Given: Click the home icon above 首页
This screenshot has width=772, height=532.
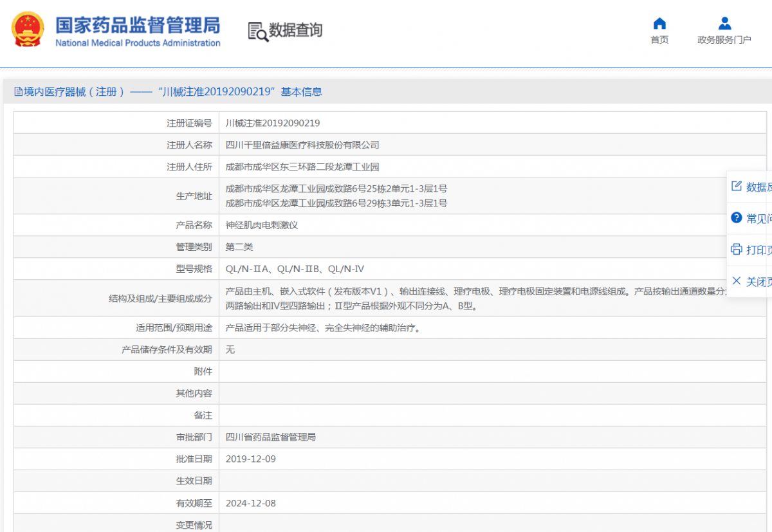Looking at the screenshot, I should pyautogui.click(x=659, y=23).
